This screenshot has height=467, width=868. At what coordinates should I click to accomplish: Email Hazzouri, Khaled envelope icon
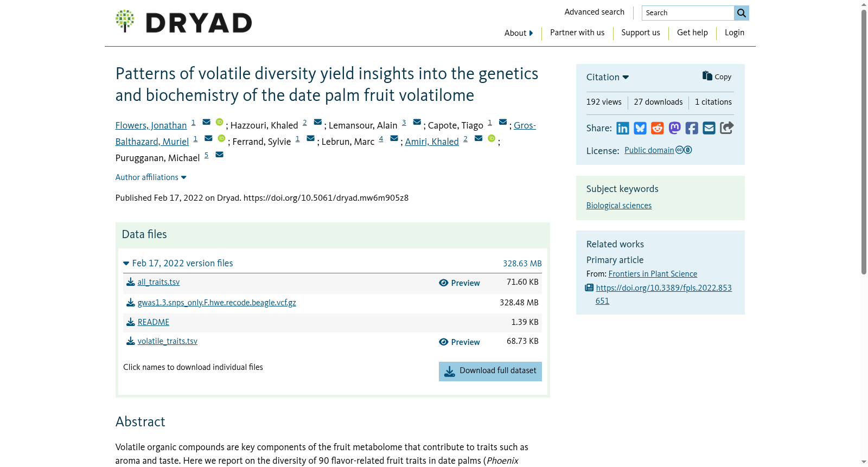[x=318, y=122]
